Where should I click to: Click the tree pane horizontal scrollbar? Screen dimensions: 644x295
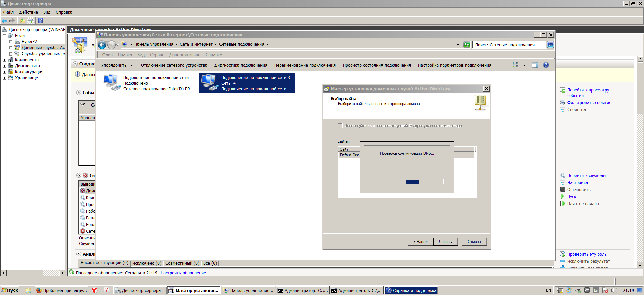click(33, 273)
